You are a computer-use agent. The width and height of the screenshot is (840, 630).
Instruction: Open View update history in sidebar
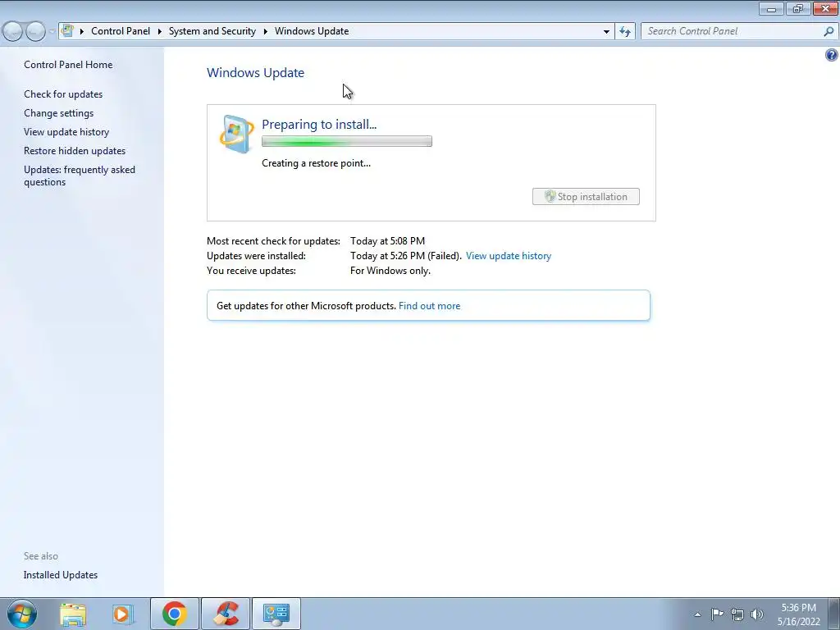(66, 132)
